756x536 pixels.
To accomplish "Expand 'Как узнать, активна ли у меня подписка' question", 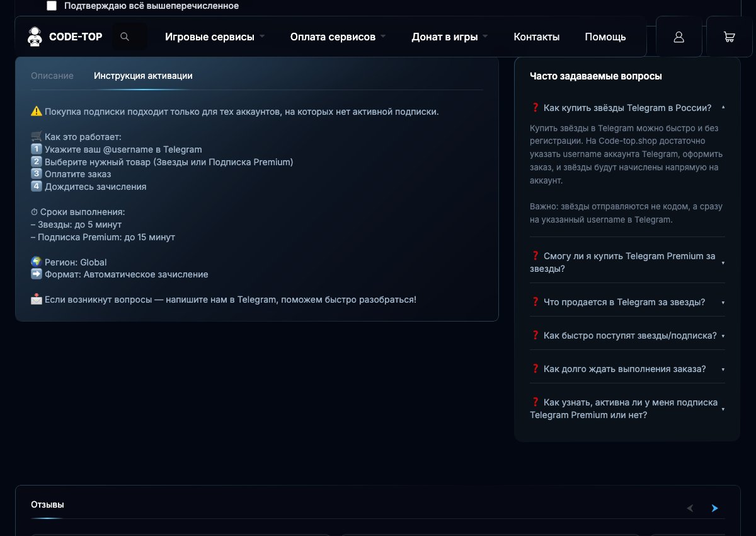I will (x=627, y=409).
